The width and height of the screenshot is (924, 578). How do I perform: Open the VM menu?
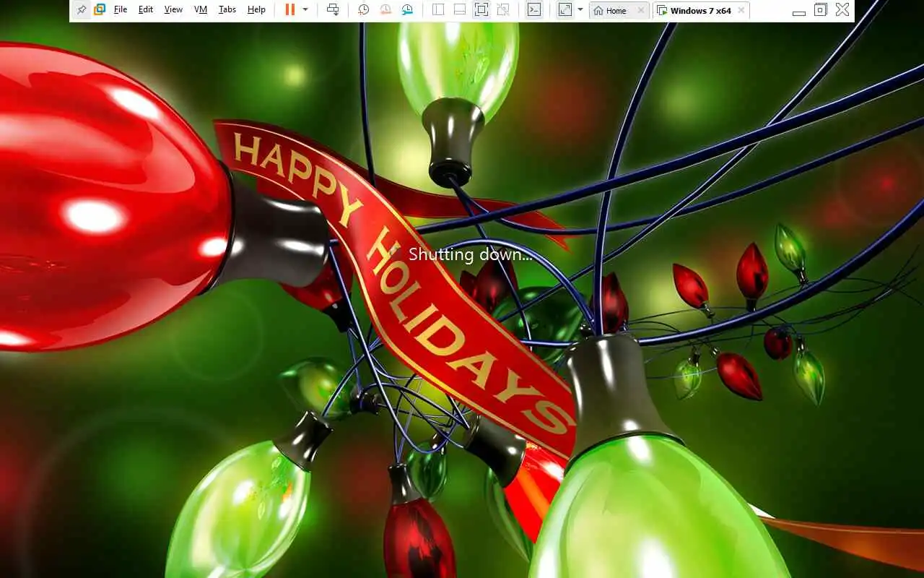tap(201, 10)
